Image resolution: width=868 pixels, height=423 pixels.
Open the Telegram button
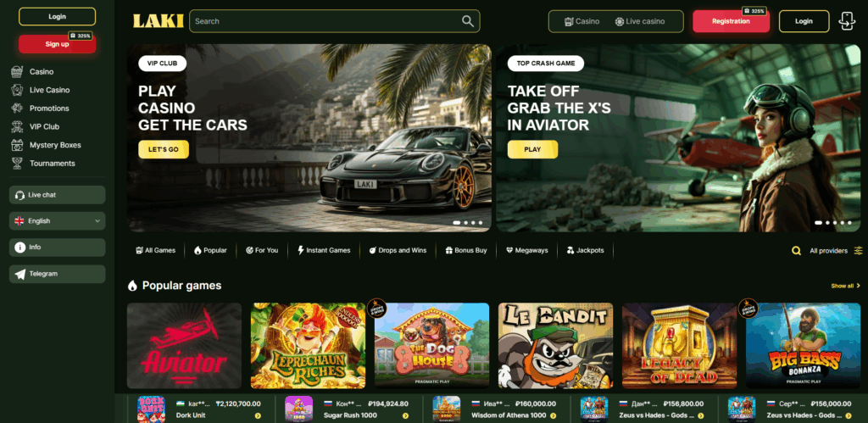[57, 274]
